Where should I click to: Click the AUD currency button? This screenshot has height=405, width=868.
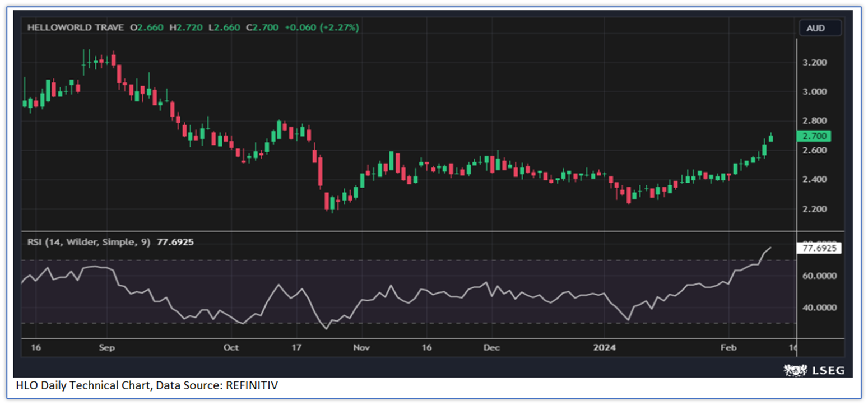(820, 27)
